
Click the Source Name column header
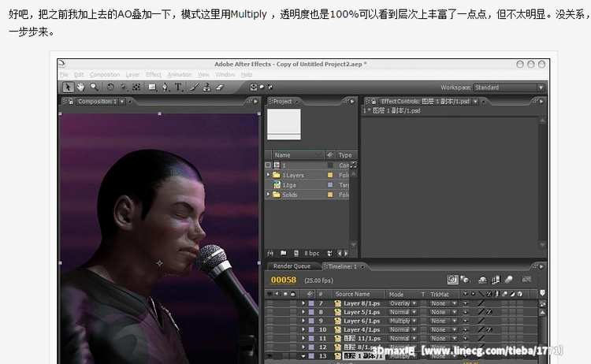(x=359, y=294)
